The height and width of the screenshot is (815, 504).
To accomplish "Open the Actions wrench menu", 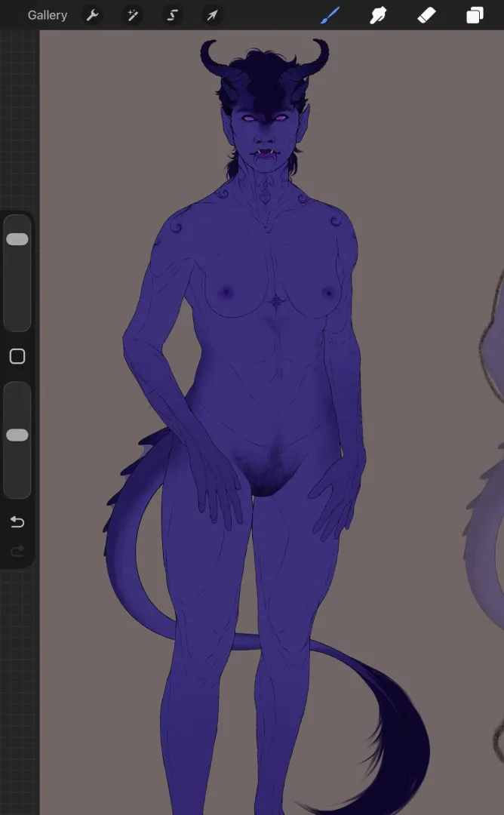I will 93,15.
